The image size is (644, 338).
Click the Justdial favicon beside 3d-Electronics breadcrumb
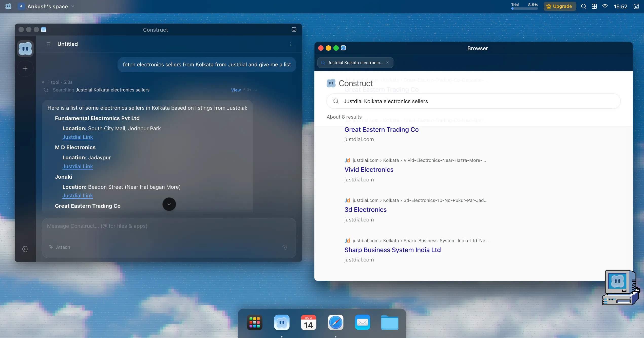pyautogui.click(x=347, y=200)
